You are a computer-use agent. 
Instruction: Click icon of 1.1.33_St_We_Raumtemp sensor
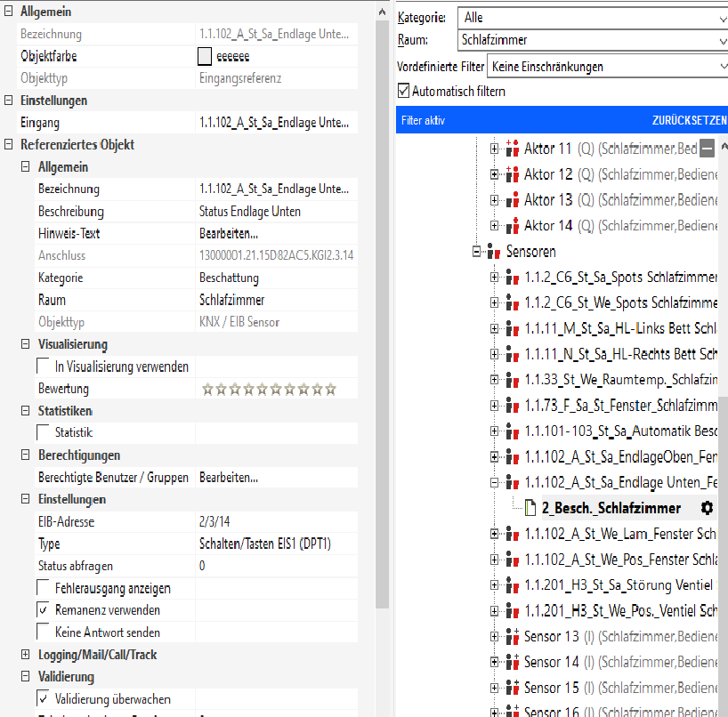(x=512, y=380)
